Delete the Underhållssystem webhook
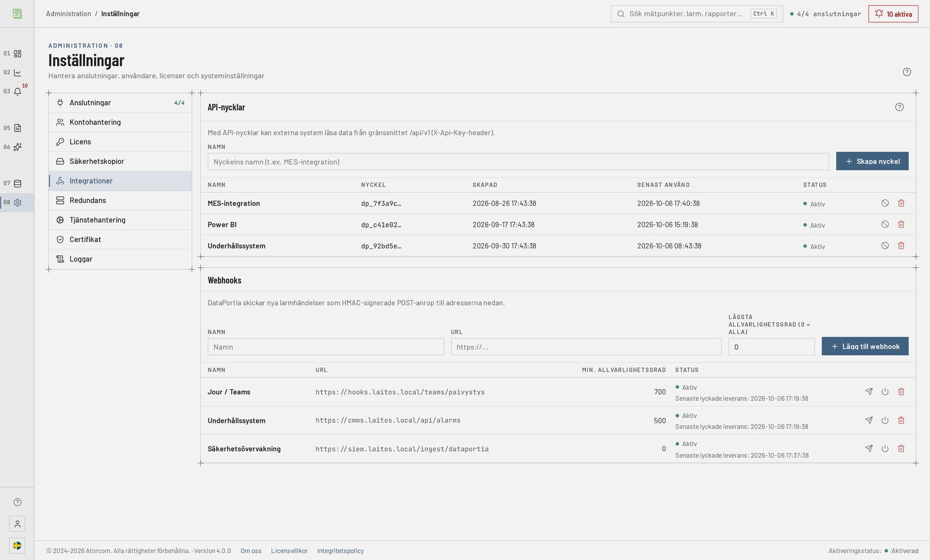Image resolution: width=930 pixels, height=560 pixels. (901, 420)
